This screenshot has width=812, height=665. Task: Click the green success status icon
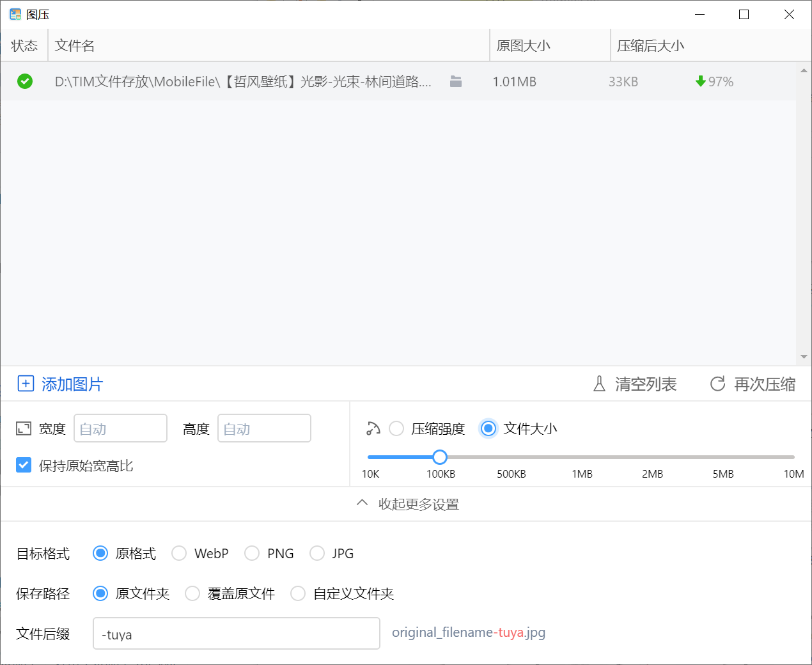[x=25, y=81]
